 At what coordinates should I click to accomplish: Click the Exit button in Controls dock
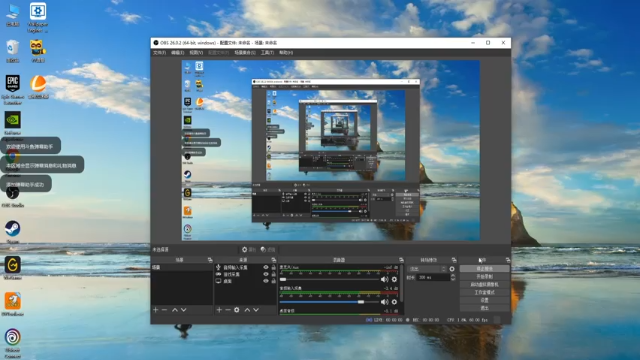pos(484,308)
